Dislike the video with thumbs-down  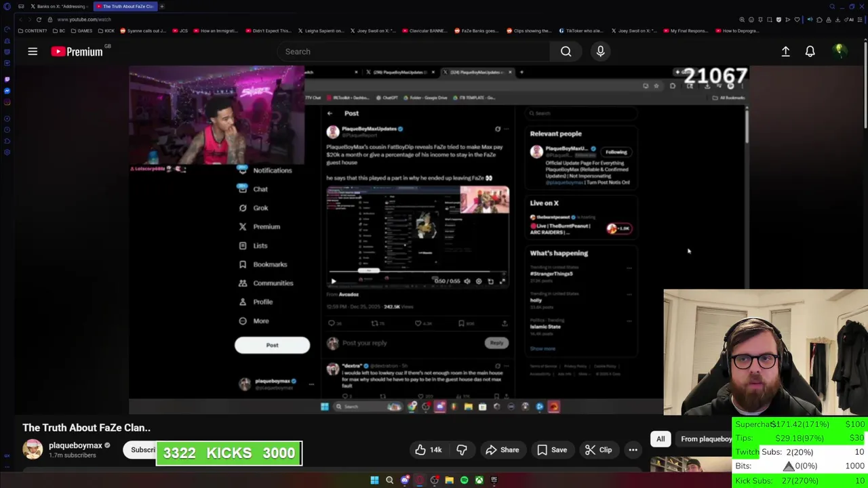(x=462, y=450)
